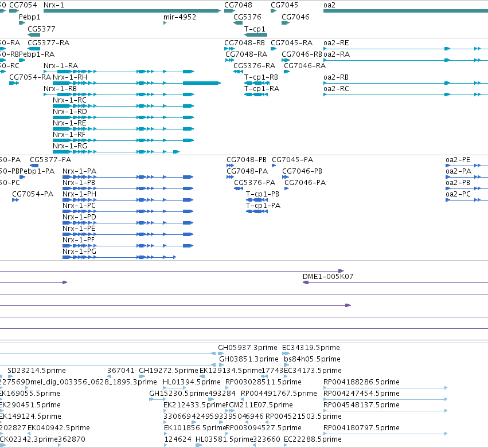Select the mir-4952 gene label

coord(179,17)
